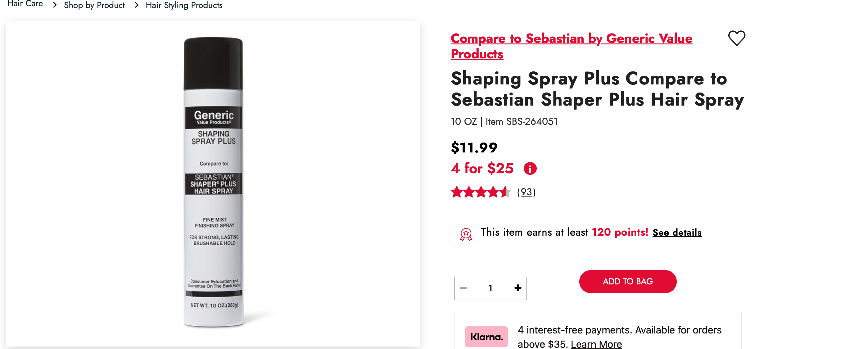Open See details for points
The height and width of the screenshot is (349, 868).
click(x=676, y=233)
